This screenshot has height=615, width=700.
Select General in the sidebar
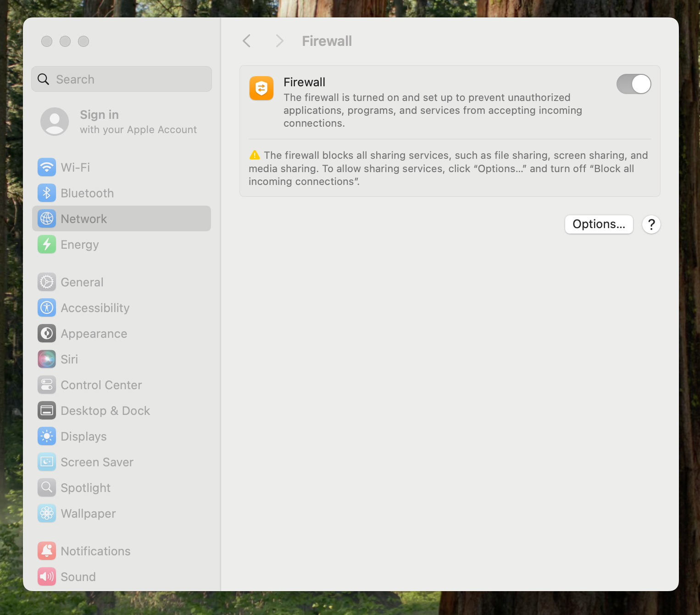coord(82,282)
